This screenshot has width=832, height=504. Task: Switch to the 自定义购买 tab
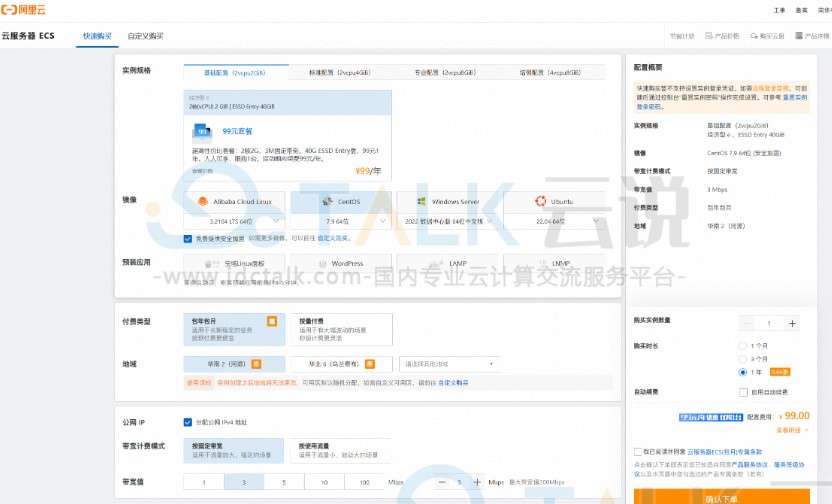click(145, 36)
